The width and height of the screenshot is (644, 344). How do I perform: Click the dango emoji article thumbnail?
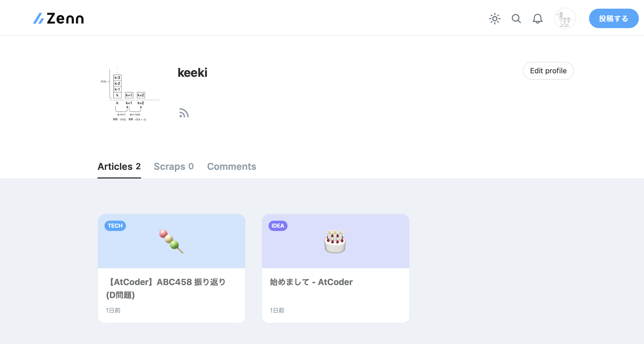(x=172, y=241)
